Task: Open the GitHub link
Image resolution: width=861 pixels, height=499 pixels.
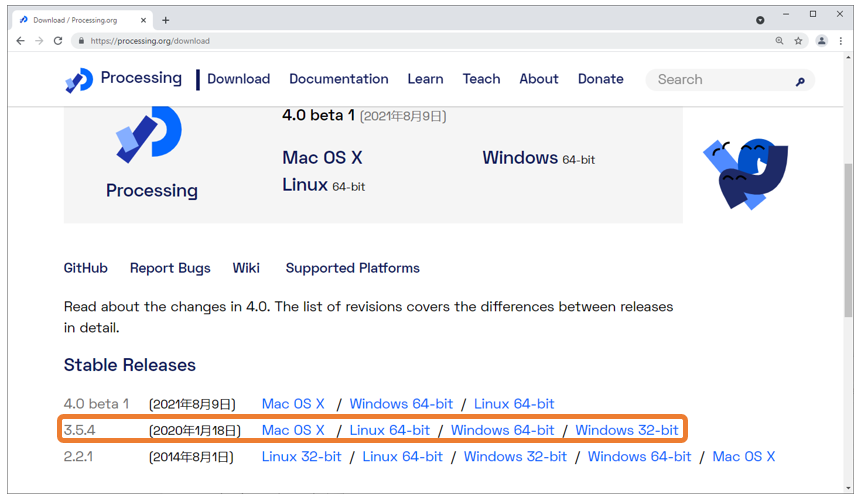Action: (86, 268)
